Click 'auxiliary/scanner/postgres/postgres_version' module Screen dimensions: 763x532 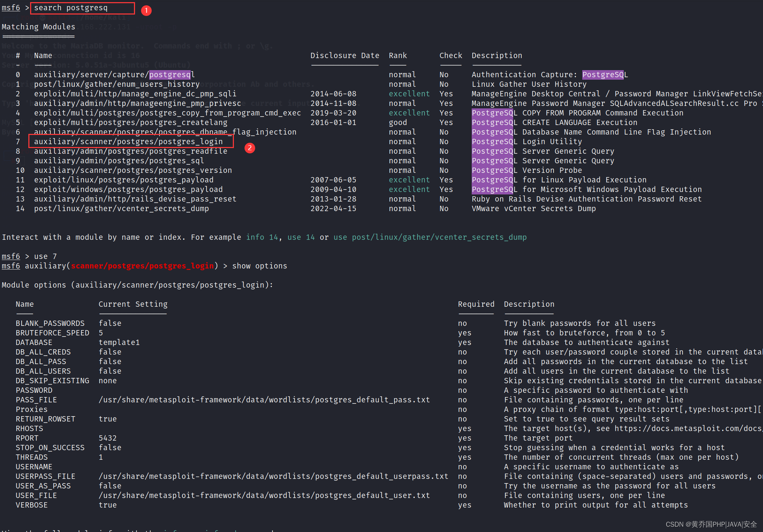pos(133,170)
